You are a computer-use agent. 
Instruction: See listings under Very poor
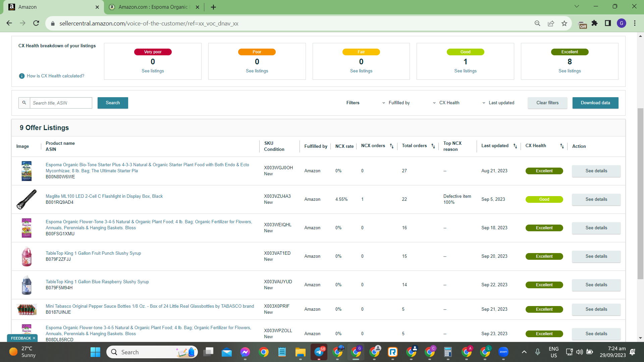(x=153, y=71)
